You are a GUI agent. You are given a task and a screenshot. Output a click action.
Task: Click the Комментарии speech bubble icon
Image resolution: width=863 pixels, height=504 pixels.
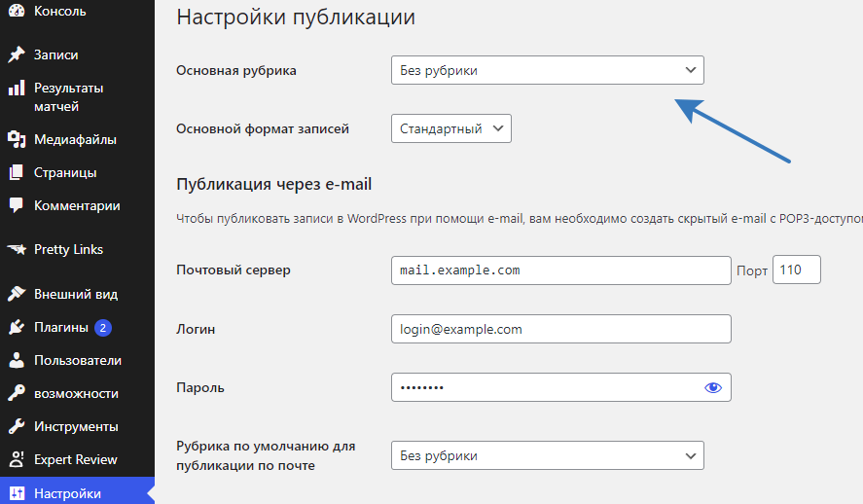[x=17, y=205]
